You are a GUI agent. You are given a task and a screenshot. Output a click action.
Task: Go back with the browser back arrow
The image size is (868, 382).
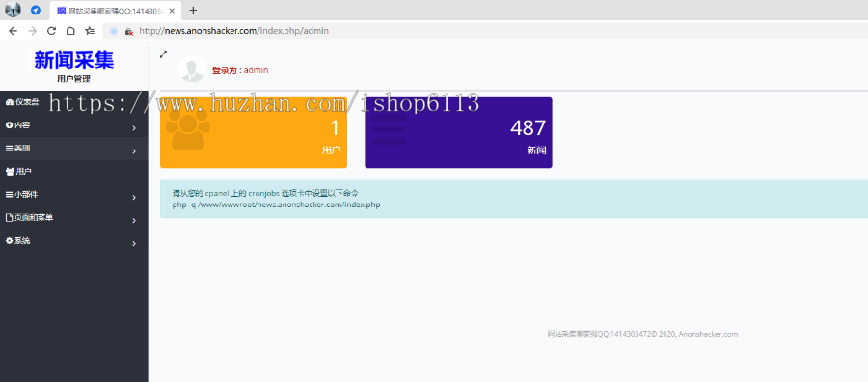coord(13,31)
